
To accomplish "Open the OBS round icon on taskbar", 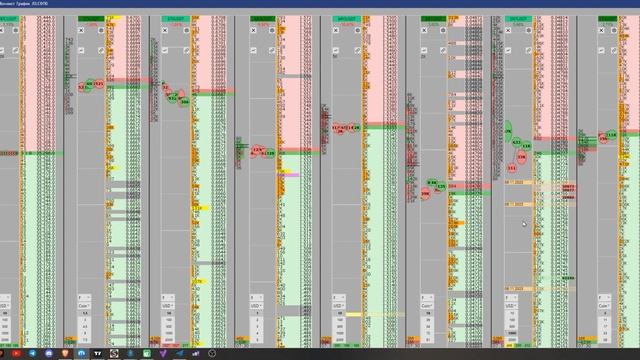I will [212, 353].
